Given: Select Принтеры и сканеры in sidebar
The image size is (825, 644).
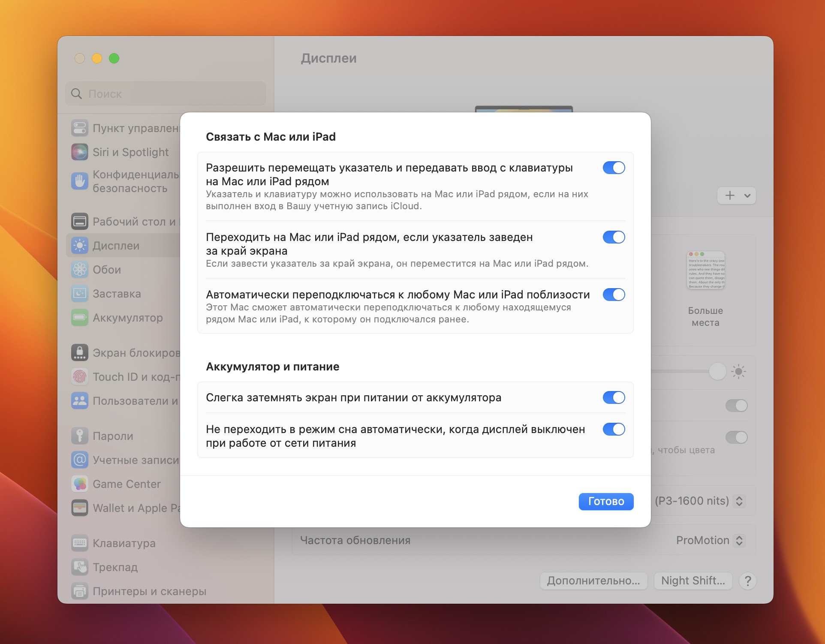Looking at the screenshot, I should 149,591.
